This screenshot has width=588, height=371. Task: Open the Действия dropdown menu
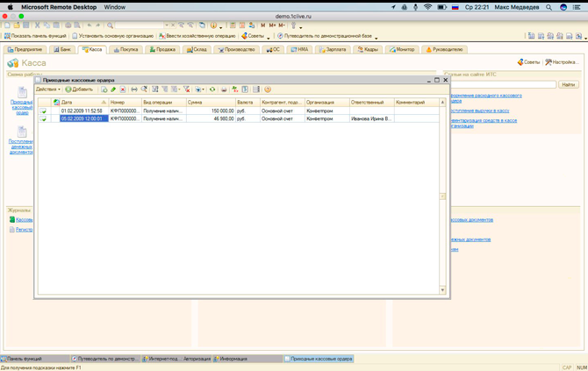click(47, 89)
